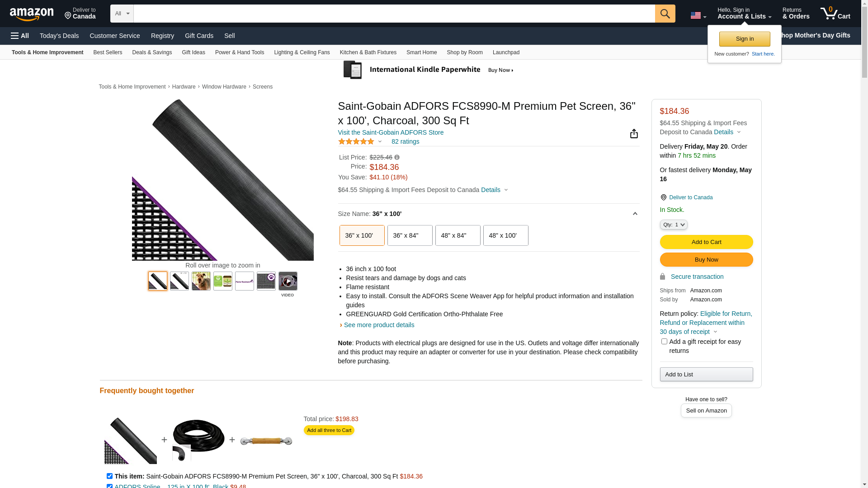868x488 pixels.
Task: Play the product video thumbnail
Action: coord(288,281)
